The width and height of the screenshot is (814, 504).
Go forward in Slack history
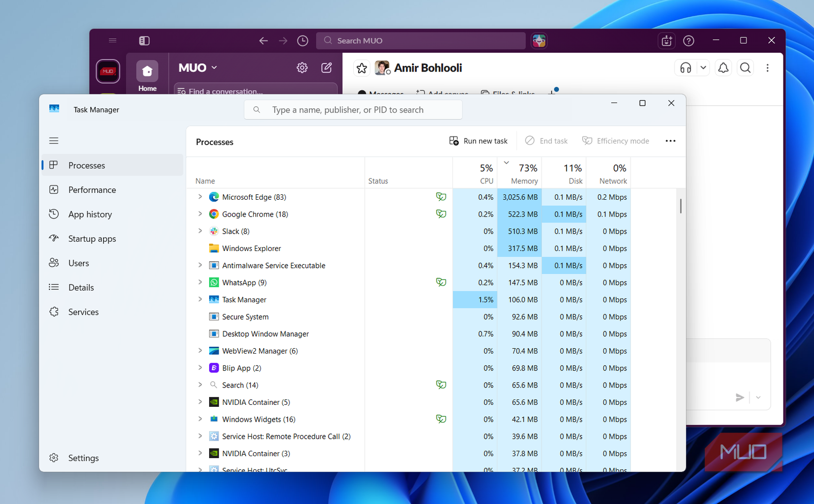(283, 40)
